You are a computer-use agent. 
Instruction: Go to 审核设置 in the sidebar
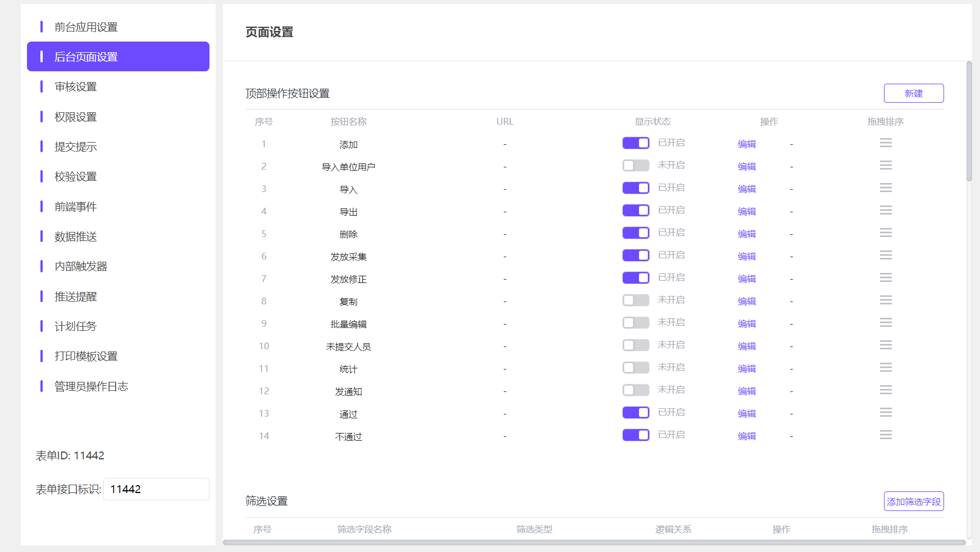pos(118,86)
